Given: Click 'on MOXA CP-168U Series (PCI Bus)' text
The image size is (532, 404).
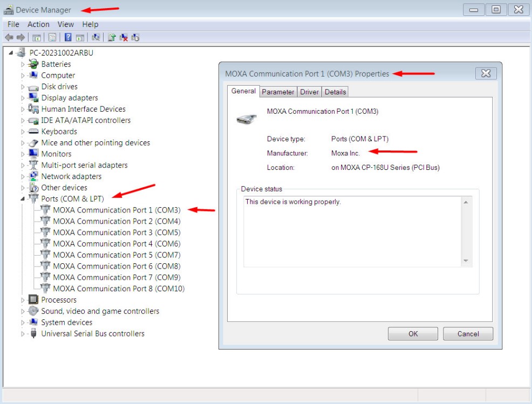Looking at the screenshot, I should coord(385,168).
